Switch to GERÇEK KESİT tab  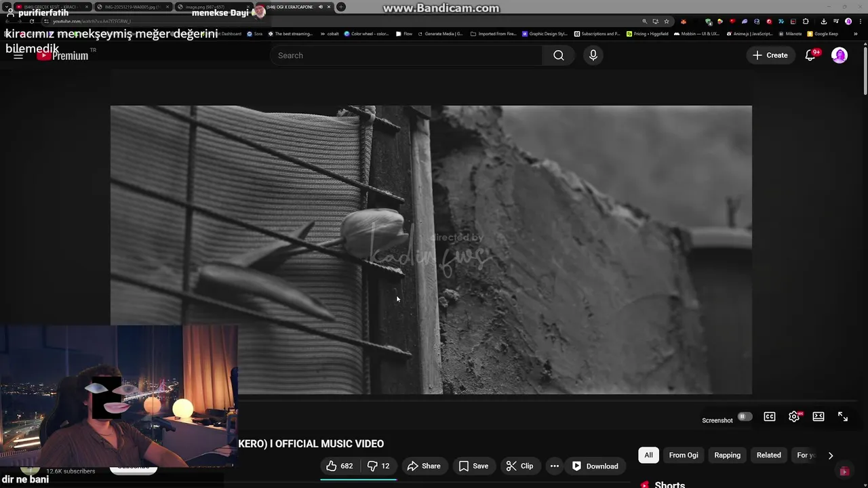click(53, 7)
